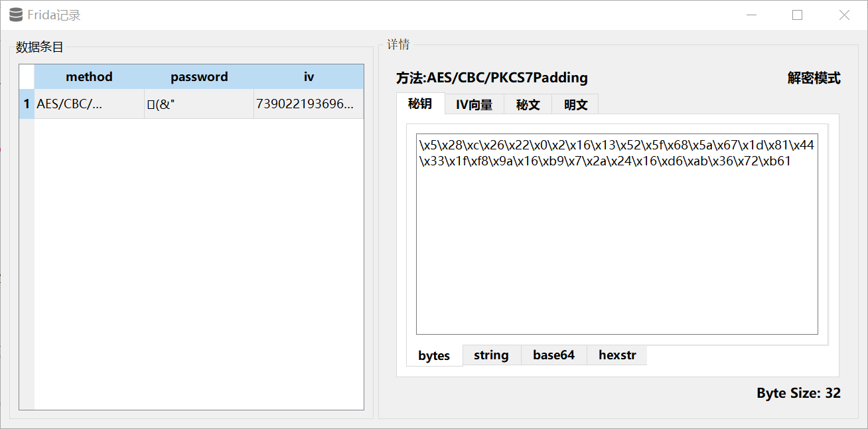This screenshot has height=429, width=868.
Task: Open the IV向量 tab
Action: (474, 105)
